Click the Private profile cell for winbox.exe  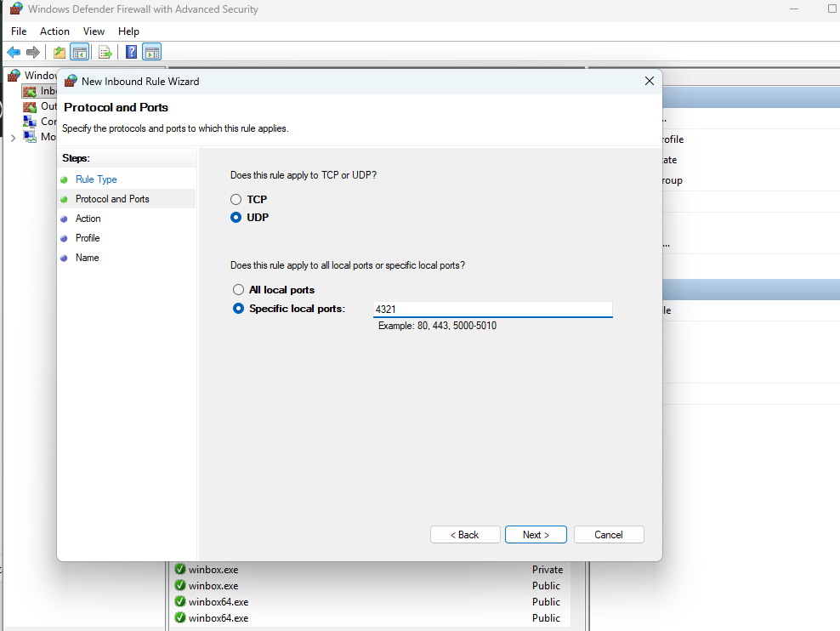click(x=548, y=570)
